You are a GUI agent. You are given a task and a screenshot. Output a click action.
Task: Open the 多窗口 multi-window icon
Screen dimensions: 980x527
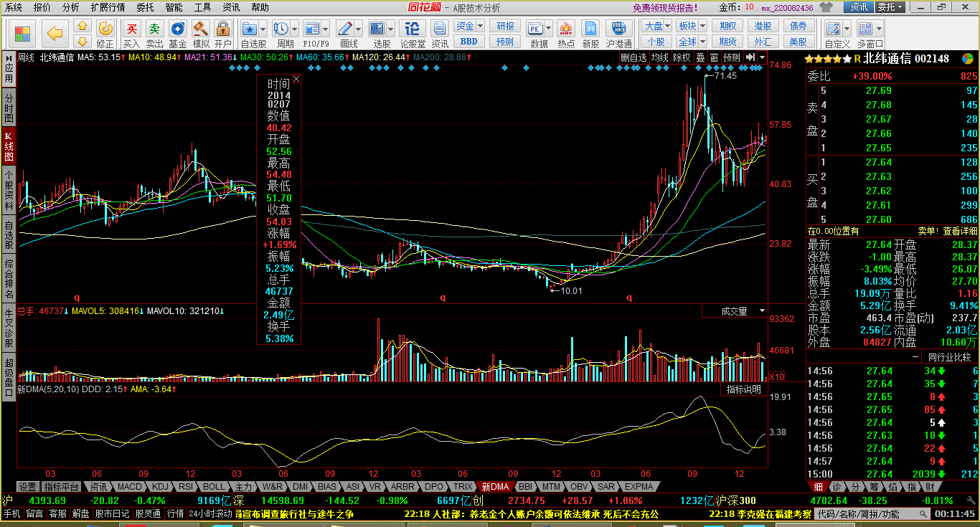coord(865,29)
